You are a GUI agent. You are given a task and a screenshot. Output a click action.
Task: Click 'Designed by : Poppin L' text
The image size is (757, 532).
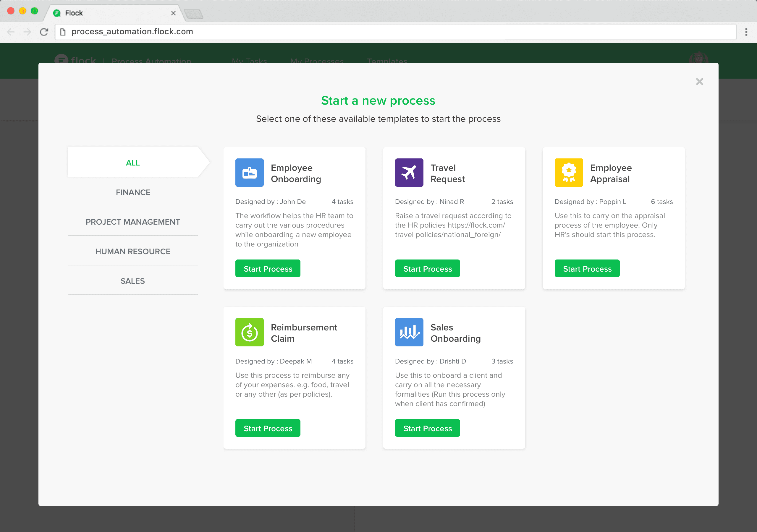590,202
